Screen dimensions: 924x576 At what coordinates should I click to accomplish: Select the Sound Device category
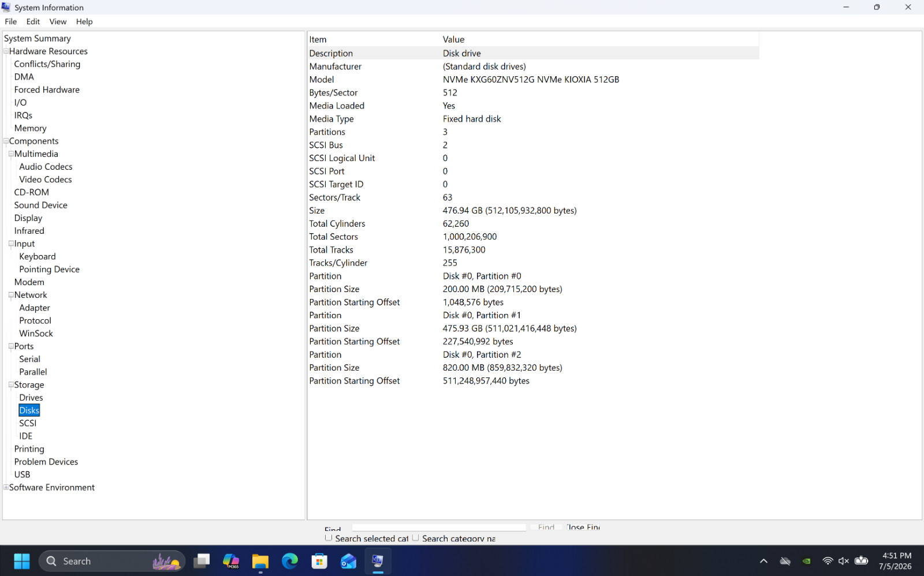41,205
